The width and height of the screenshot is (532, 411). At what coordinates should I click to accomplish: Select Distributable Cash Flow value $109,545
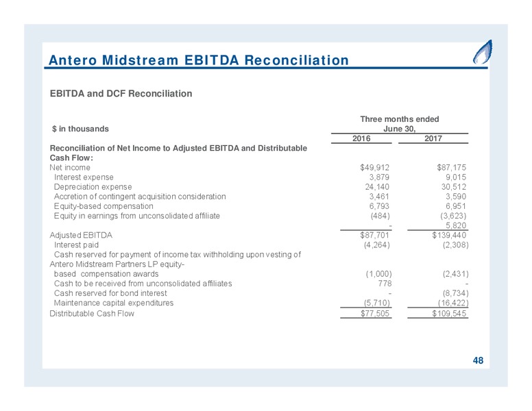click(449, 313)
